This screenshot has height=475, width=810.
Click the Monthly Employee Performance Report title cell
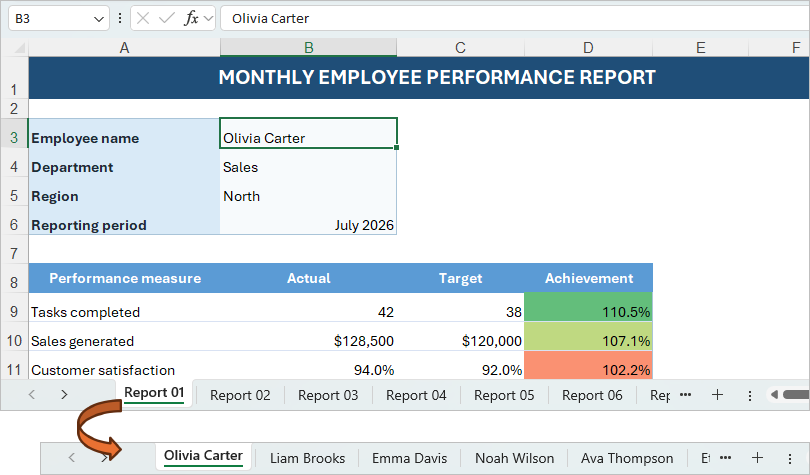pyautogui.click(x=419, y=77)
